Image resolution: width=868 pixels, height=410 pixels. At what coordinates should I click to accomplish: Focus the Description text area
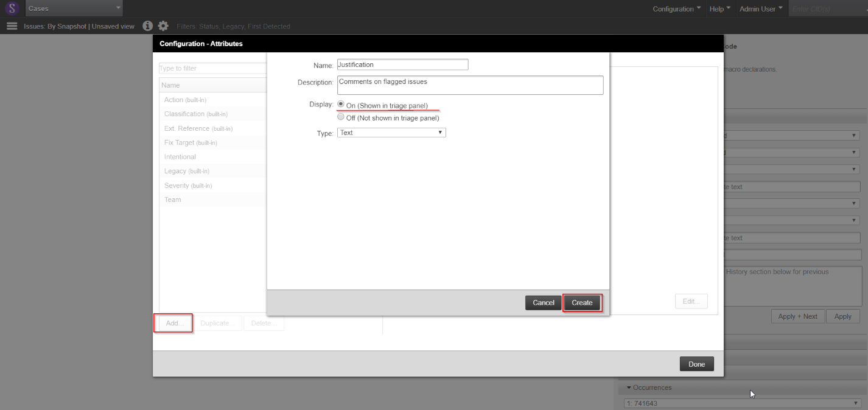point(470,85)
